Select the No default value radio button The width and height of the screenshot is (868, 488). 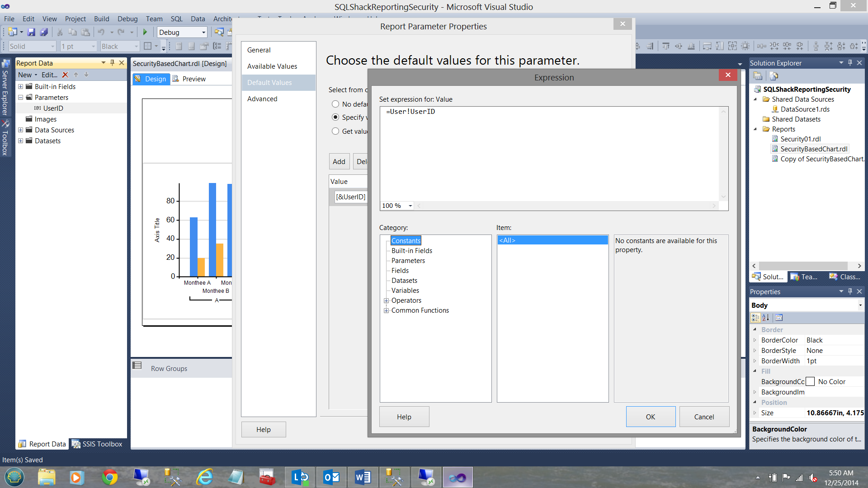point(335,104)
